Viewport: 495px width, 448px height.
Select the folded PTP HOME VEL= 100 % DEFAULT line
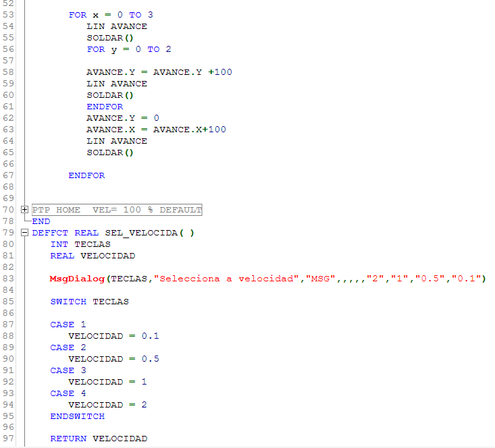[117, 210]
